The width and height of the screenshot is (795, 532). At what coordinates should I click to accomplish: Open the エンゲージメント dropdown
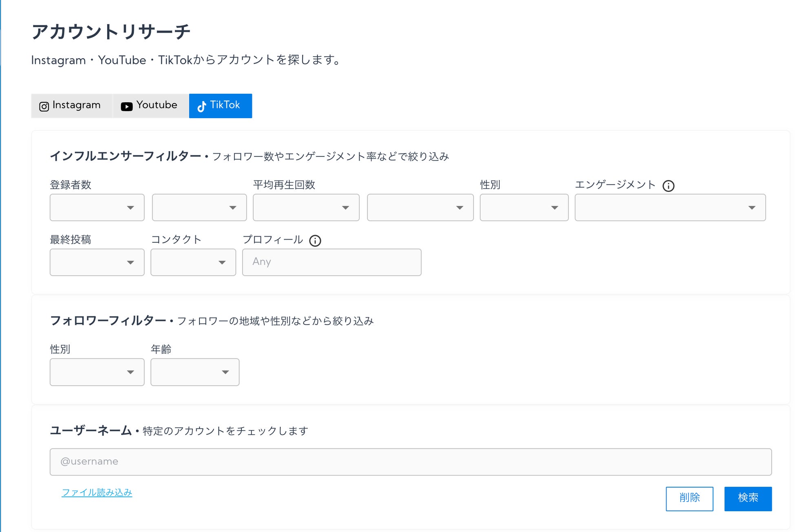[670, 207]
